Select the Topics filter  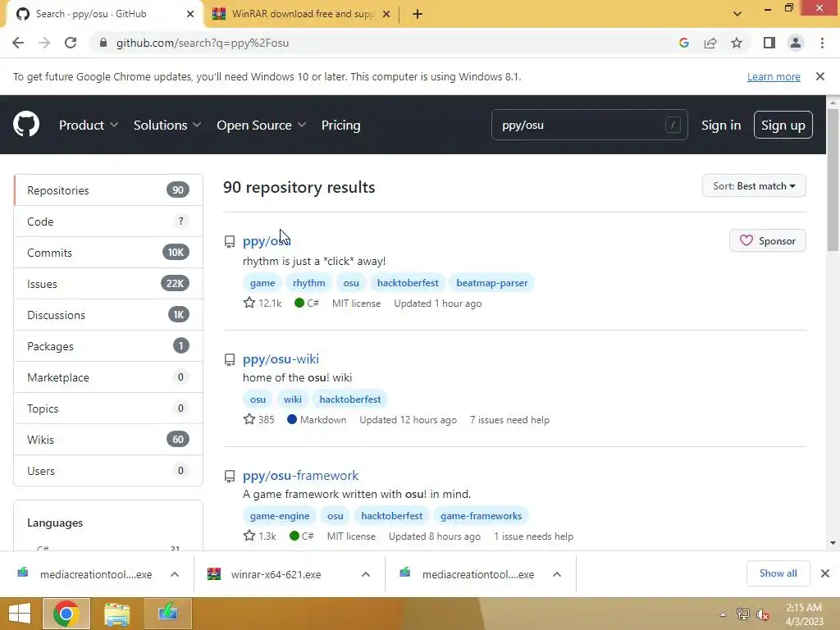108,409
